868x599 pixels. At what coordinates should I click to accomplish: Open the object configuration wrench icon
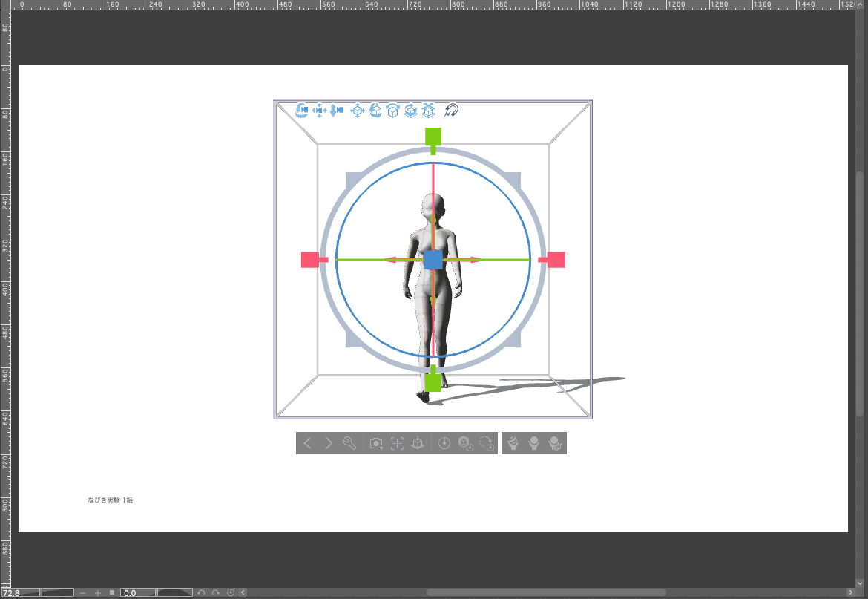(349, 443)
